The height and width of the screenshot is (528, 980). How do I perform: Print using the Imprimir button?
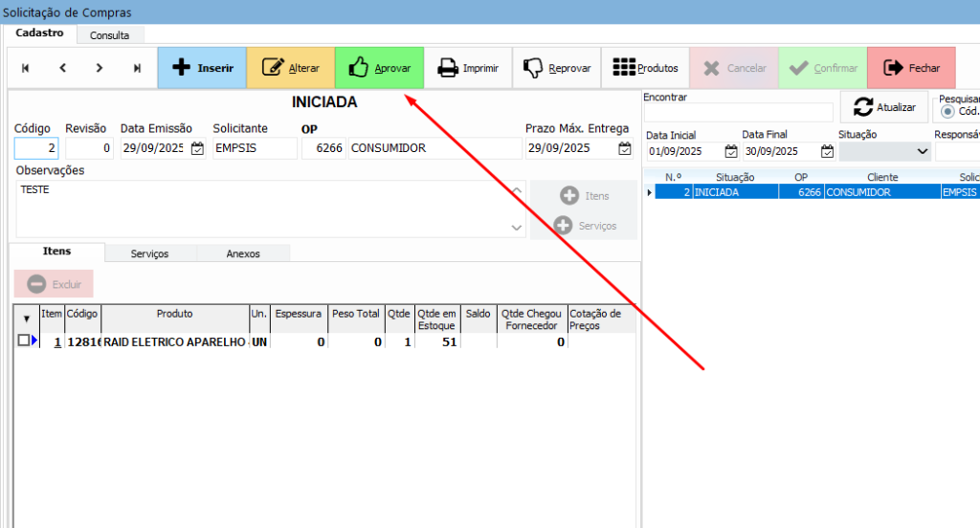tap(467, 68)
